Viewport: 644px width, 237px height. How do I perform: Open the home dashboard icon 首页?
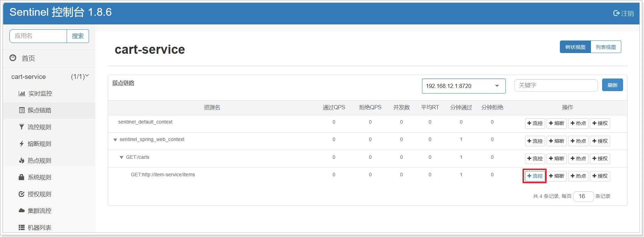[13, 58]
